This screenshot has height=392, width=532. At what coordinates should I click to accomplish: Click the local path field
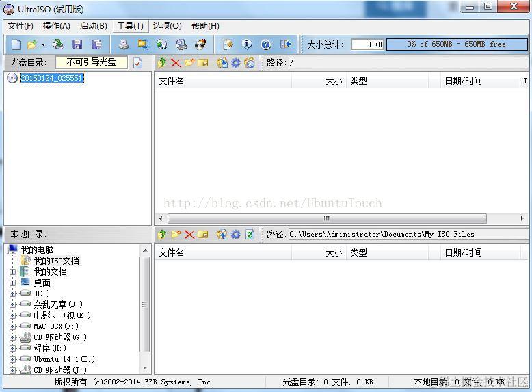pos(408,234)
